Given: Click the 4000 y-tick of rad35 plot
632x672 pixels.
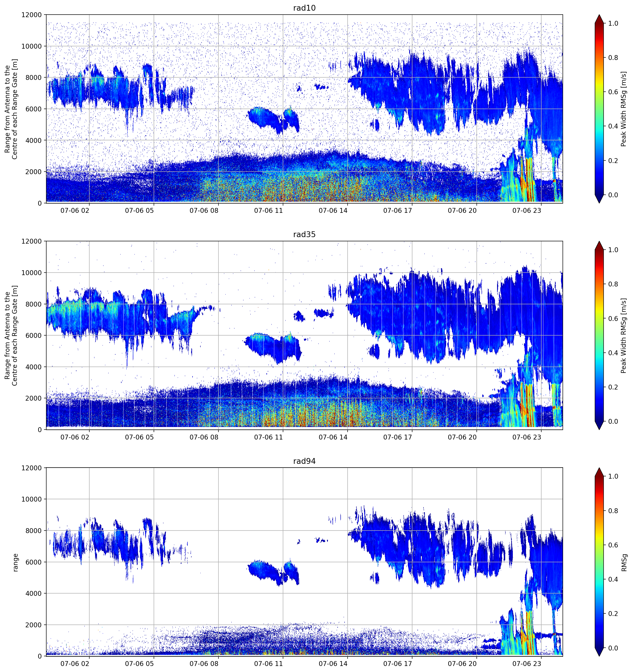Looking at the screenshot, I should (x=34, y=367).
